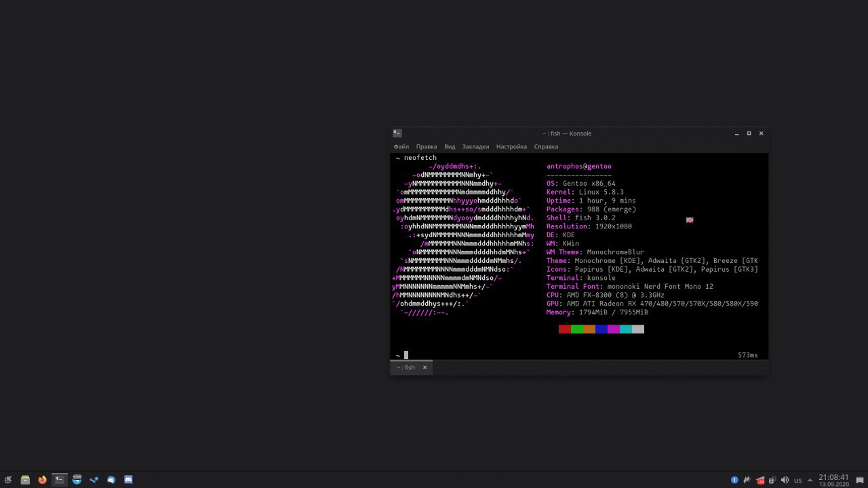Close the '~ : fish' tab
Viewport: 868px width, 488px height.
tap(425, 367)
